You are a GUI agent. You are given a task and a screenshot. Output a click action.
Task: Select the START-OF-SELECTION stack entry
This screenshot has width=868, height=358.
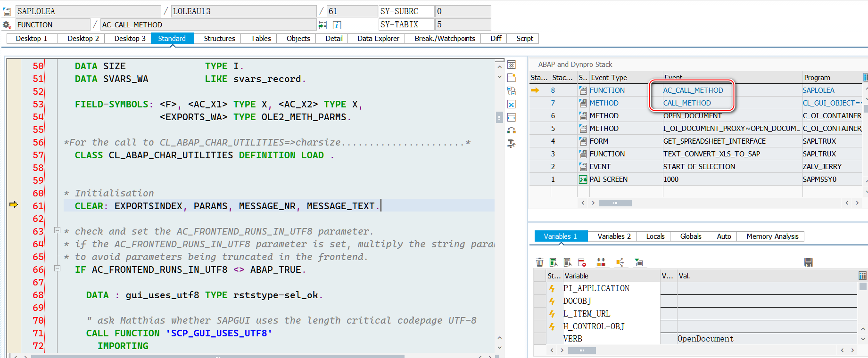click(x=699, y=167)
